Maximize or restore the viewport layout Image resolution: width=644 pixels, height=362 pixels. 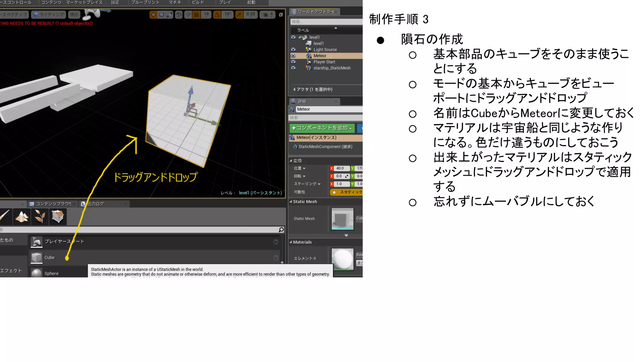coord(281,14)
